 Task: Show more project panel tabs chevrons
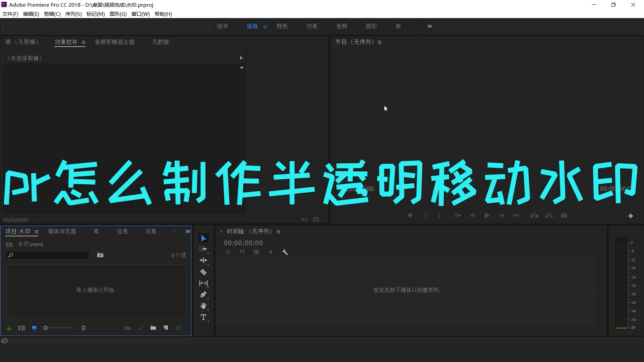(188, 231)
